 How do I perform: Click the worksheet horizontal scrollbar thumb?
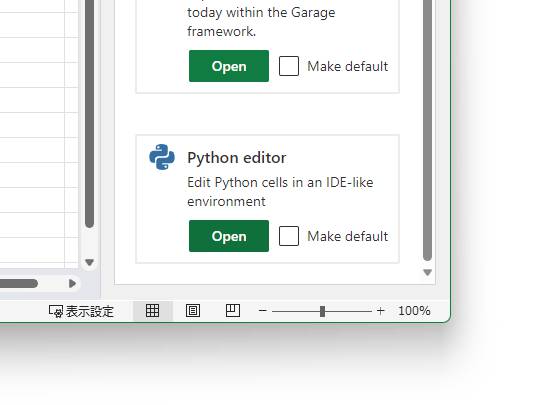(19, 283)
